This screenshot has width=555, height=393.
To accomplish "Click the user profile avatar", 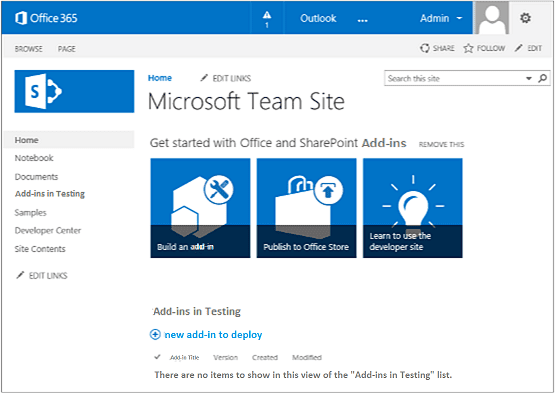I will tap(491, 18).
